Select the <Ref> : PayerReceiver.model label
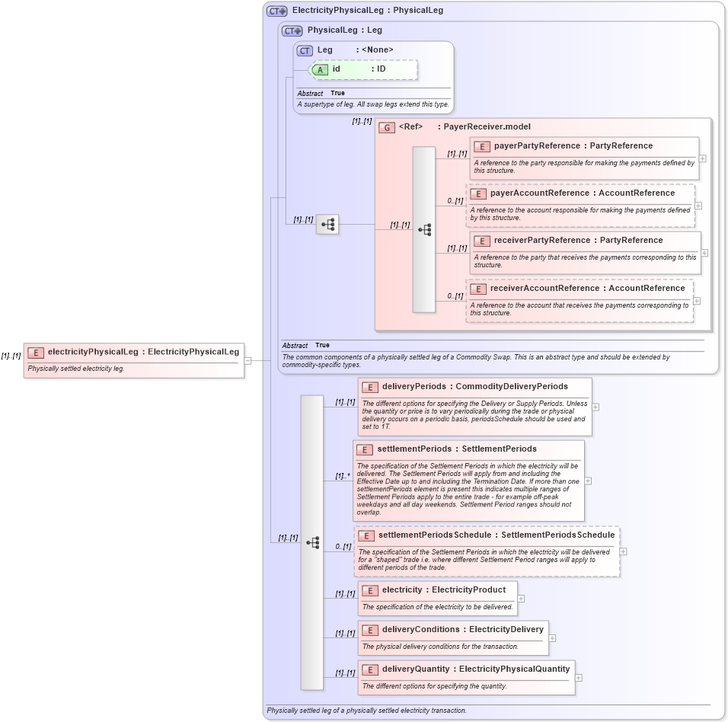This screenshot has width=728, height=722. (465, 126)
